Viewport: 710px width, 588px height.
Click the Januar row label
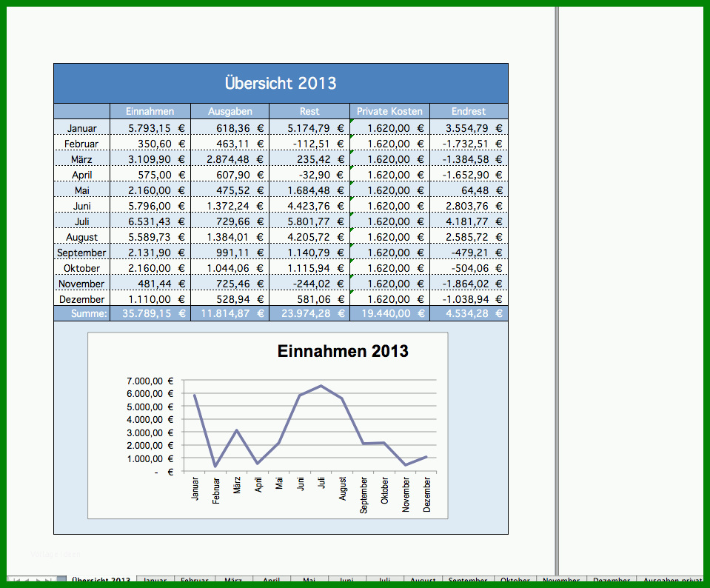point(82,128)
